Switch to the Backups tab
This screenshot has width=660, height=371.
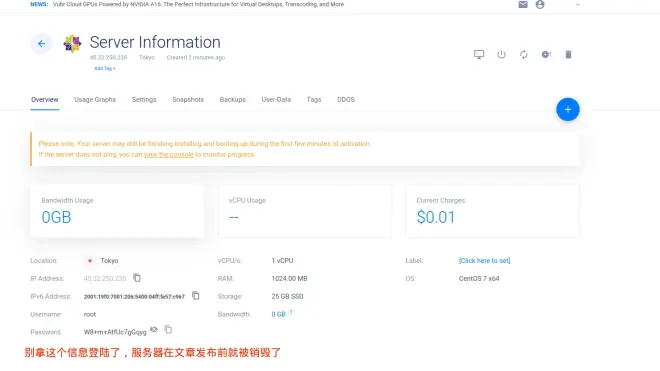pyautogui.click(x=232, y=99)
